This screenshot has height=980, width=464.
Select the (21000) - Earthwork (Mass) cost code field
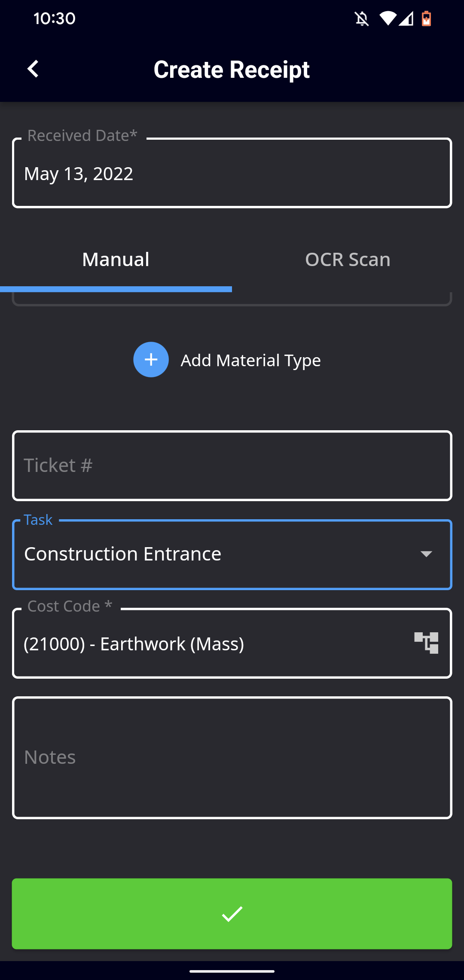click(232, 643)
